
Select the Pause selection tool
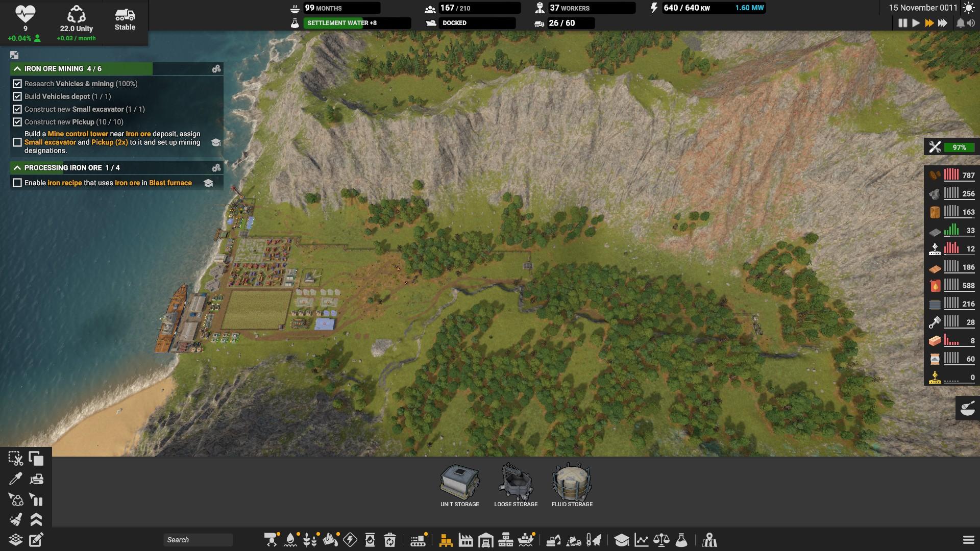(x=36, y=499)
